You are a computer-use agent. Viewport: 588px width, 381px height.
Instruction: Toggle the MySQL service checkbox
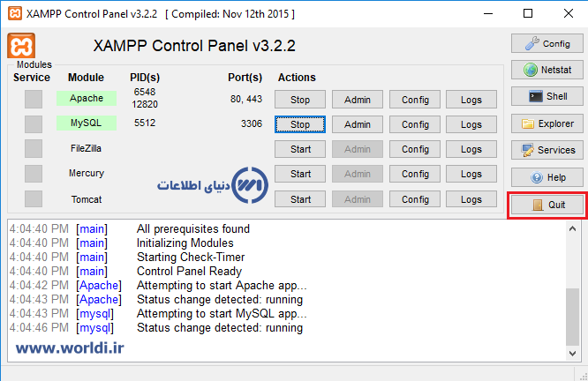click(x=33, y=124)
